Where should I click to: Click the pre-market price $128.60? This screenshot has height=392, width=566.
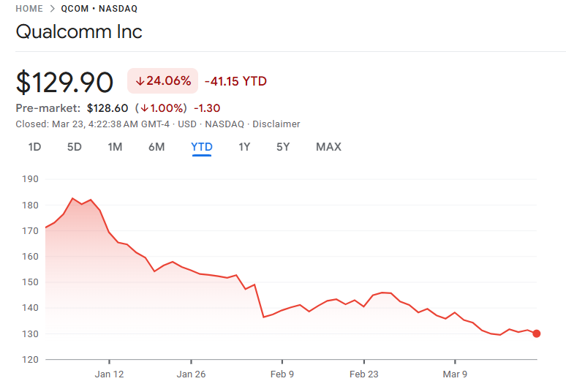click(x=107, y=108)
